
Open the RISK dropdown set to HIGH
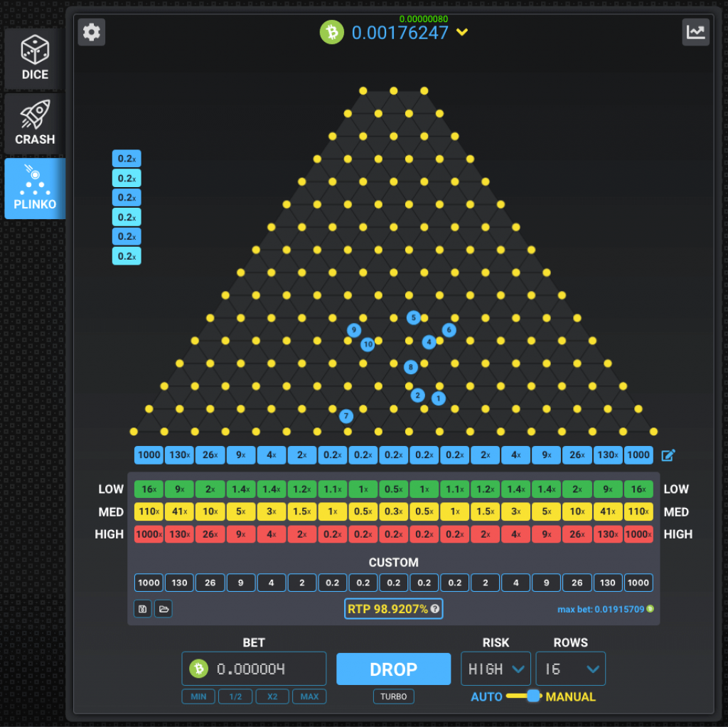[x=496, y=669]
